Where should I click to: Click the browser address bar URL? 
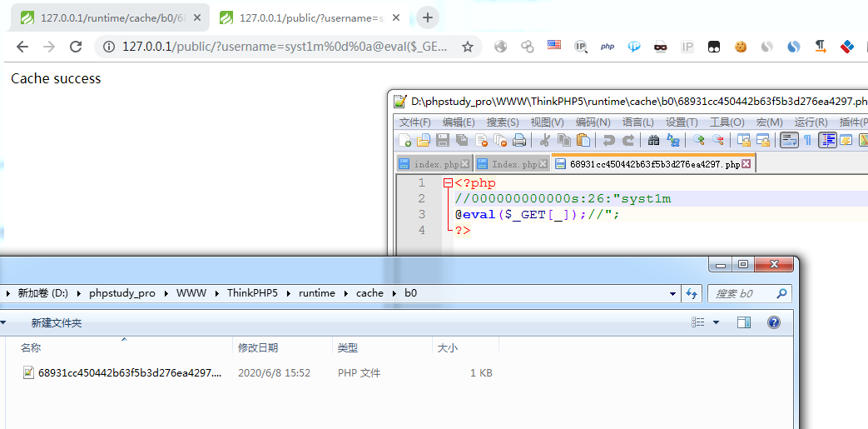[285, 47]
